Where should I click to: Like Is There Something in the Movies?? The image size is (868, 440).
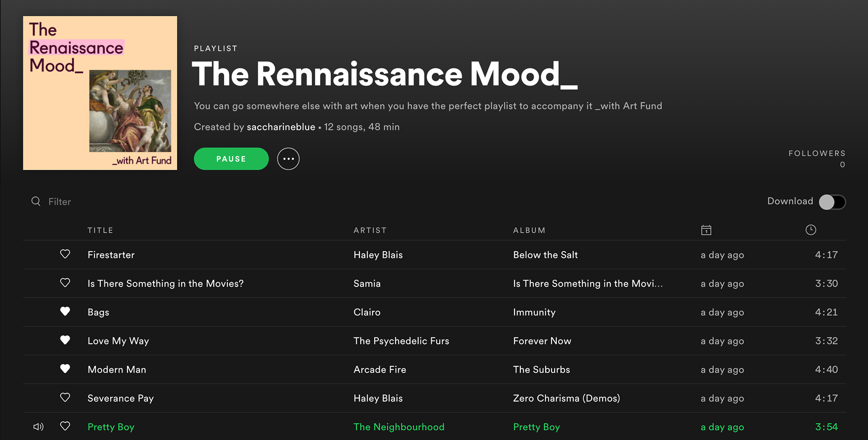65,283
